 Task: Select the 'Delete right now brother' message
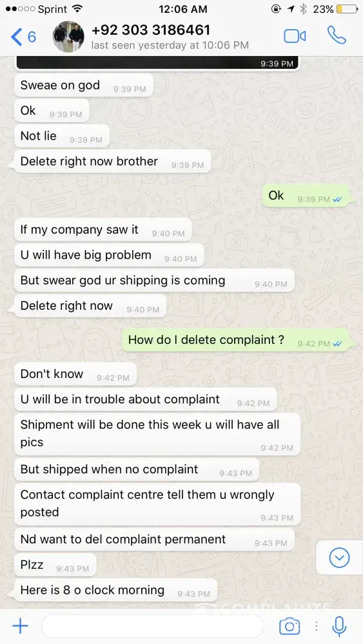(x=113, y=162)
